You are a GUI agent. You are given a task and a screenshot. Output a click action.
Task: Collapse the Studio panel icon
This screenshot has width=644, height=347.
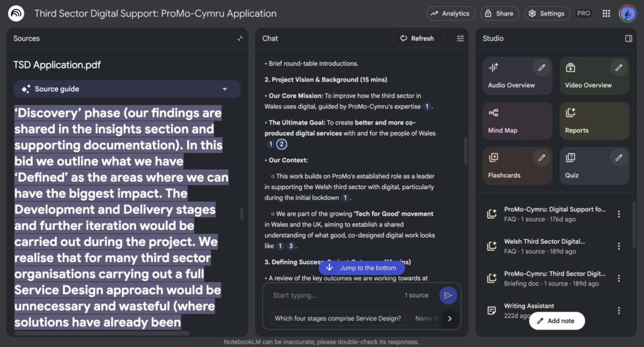click(628, 38)
